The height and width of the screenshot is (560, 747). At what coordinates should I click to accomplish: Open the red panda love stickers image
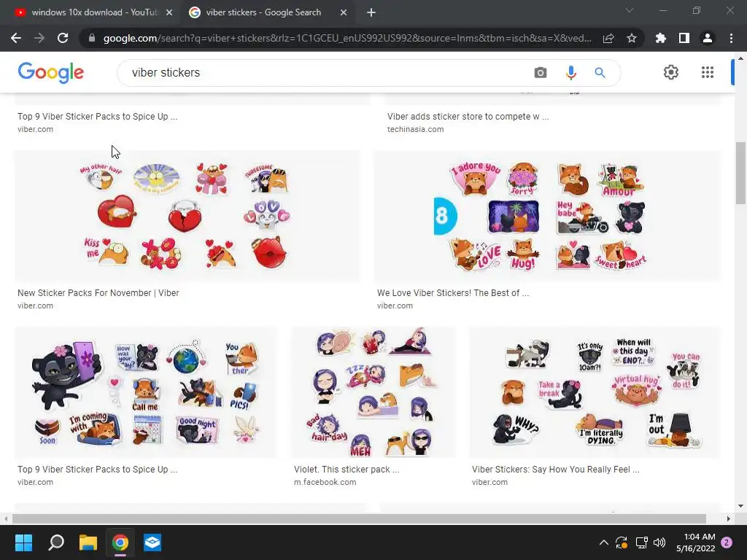click(x=547, y=216)
